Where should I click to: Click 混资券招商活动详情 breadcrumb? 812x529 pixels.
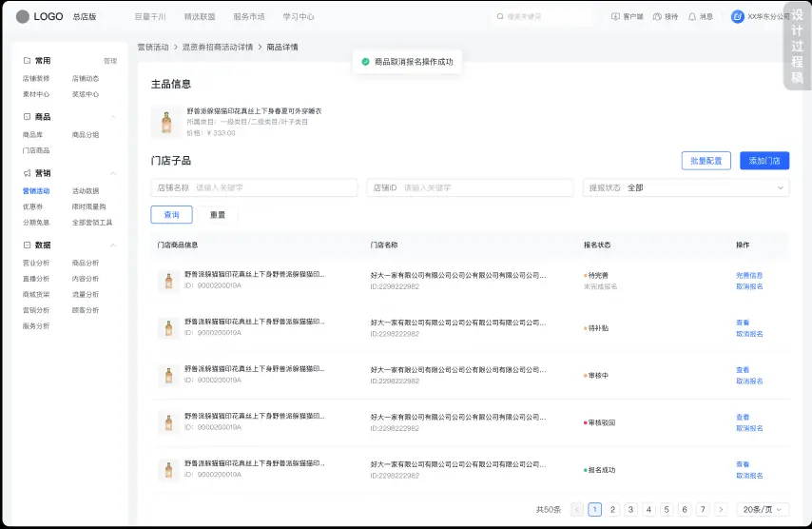218,48
